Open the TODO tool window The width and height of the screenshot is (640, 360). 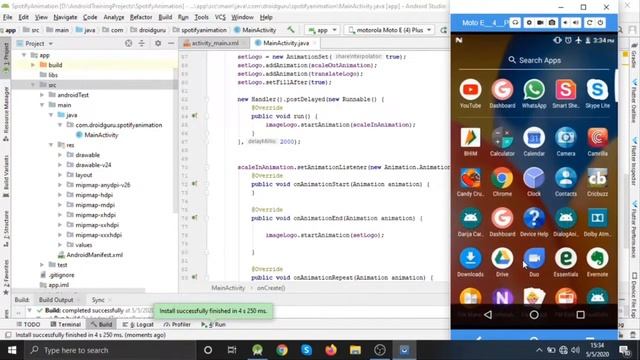28,324
